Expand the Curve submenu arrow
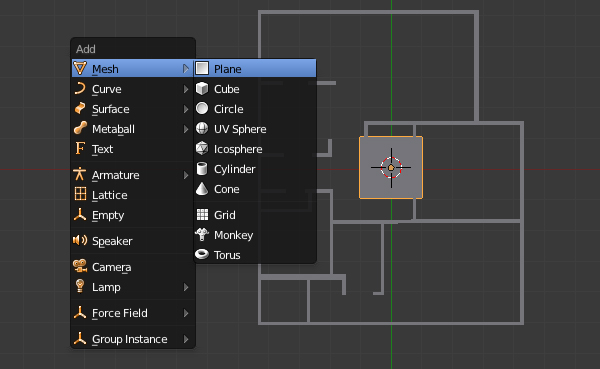This screenshot has height=369, width=600. click(186, 89)
